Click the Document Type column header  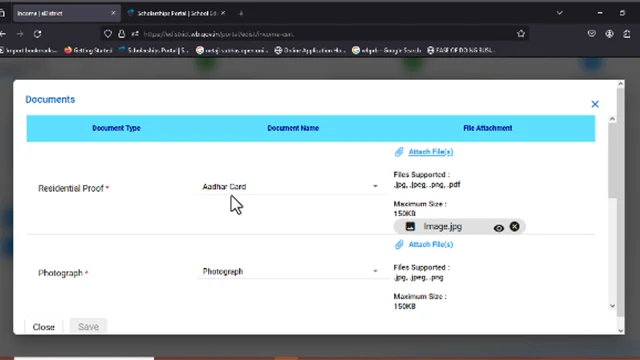[x=116, y=128]
